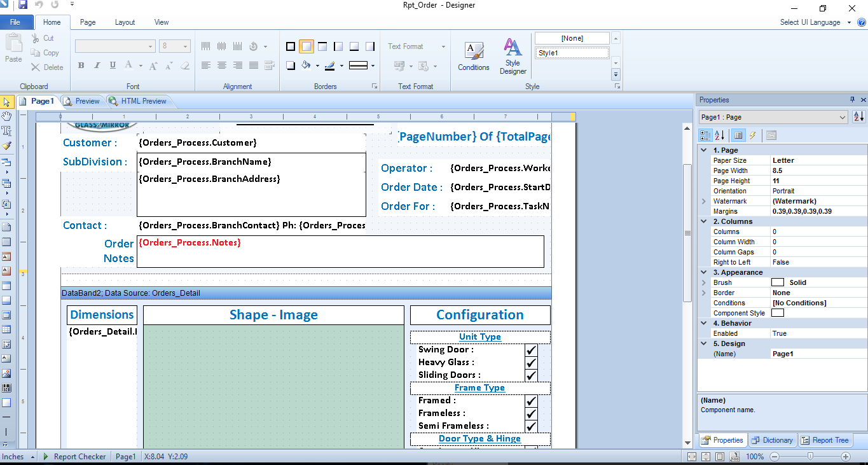This screenshot has width=868, height=465.
Task: Toggle the Frameless checkbox
Action: point(531,413)
